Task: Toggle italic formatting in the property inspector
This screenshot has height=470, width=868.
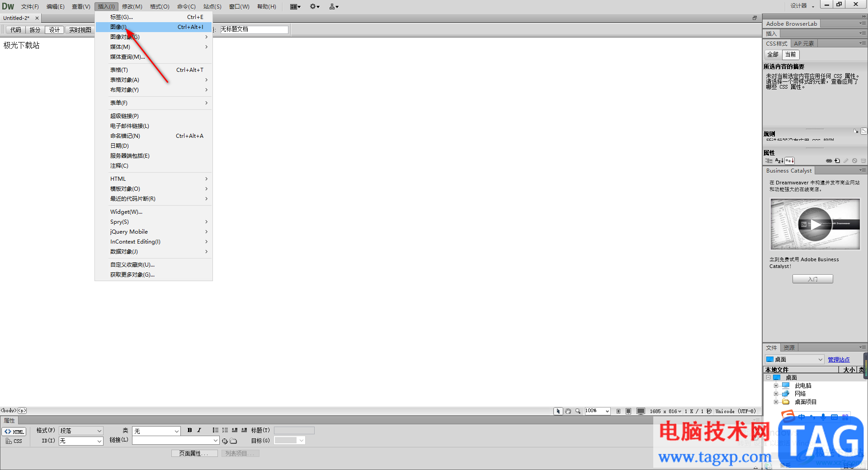Action: coord(199,430)
